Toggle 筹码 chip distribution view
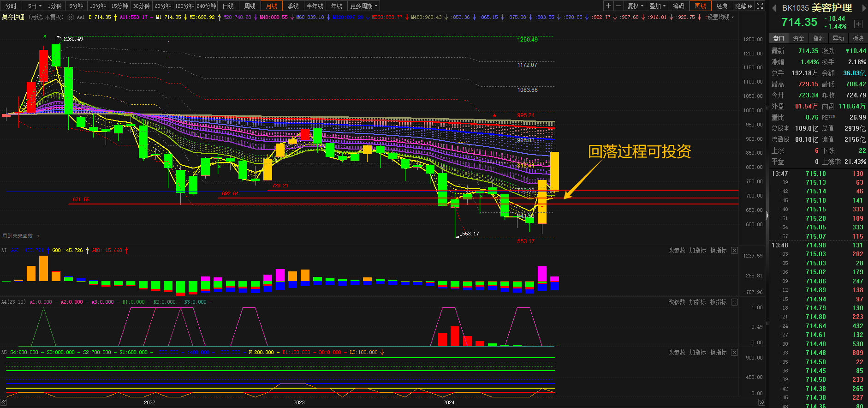The width and height of the screenshot is (868, 408). 678,6
